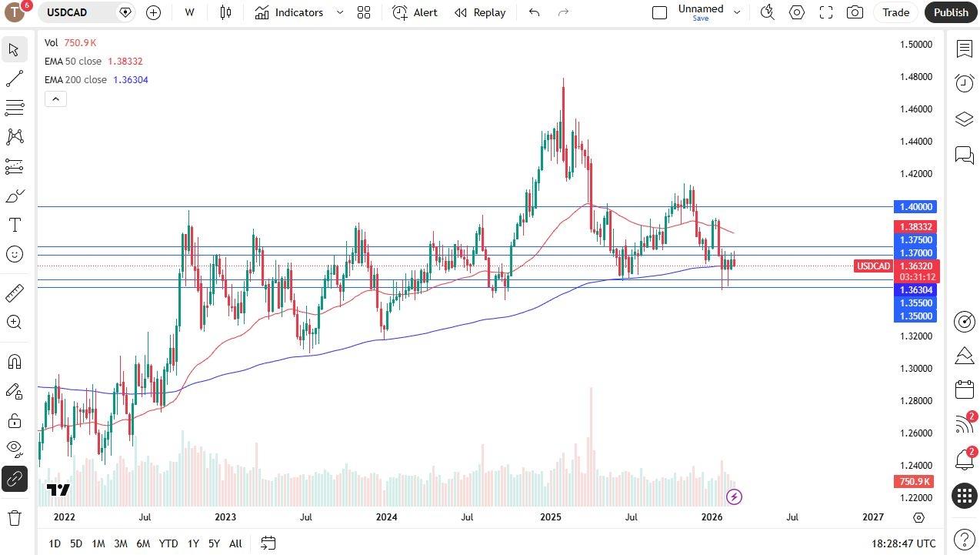Open the Unnamed layout save dropdown

point(736,12)
